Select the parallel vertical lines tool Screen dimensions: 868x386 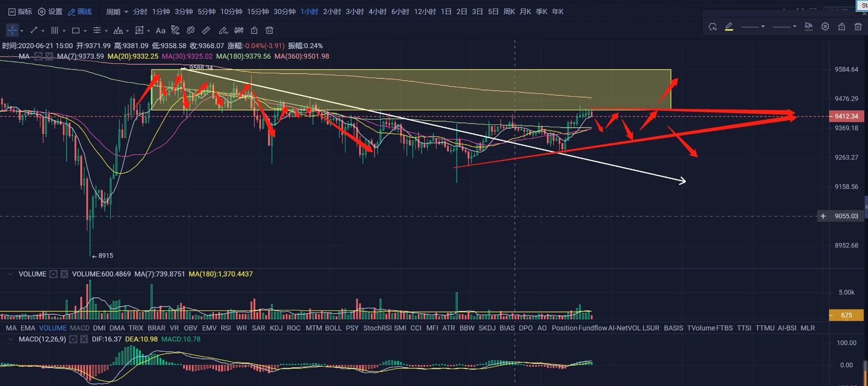tap(54, 31)
